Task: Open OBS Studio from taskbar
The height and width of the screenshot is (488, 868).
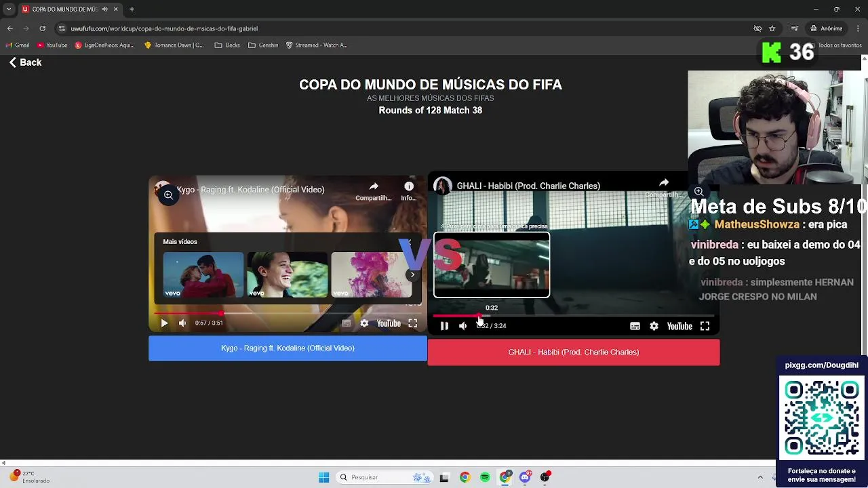Action: (x=545, y=478)
